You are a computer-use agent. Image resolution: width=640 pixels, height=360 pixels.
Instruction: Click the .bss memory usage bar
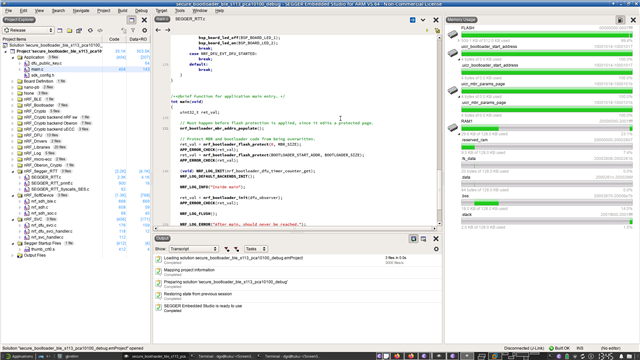[x=547, y=203]
